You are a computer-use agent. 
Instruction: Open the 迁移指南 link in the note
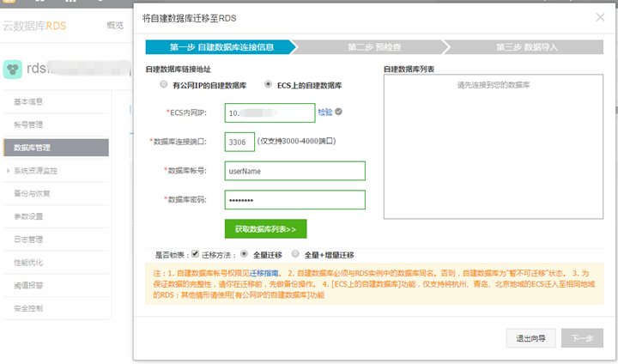pos(264,273)
